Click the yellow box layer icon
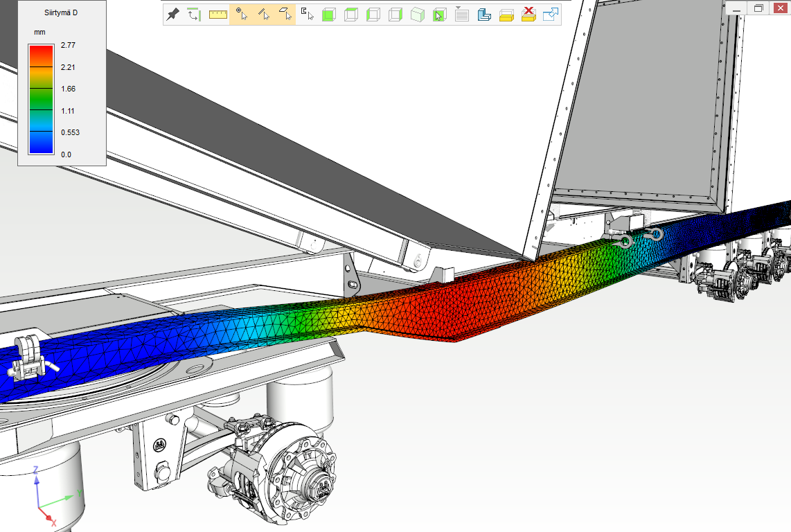The width and height of the screenshot is (791, 532). [506, 14]
